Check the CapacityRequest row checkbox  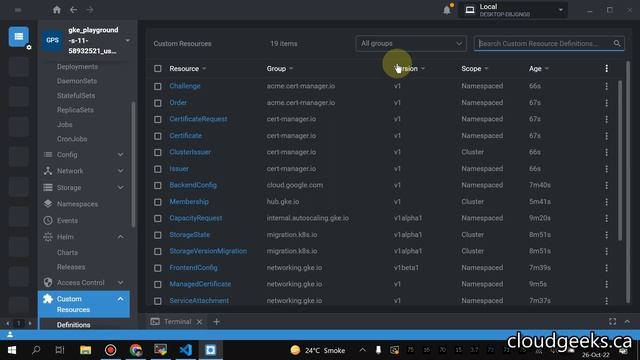(x=158, y=218)
